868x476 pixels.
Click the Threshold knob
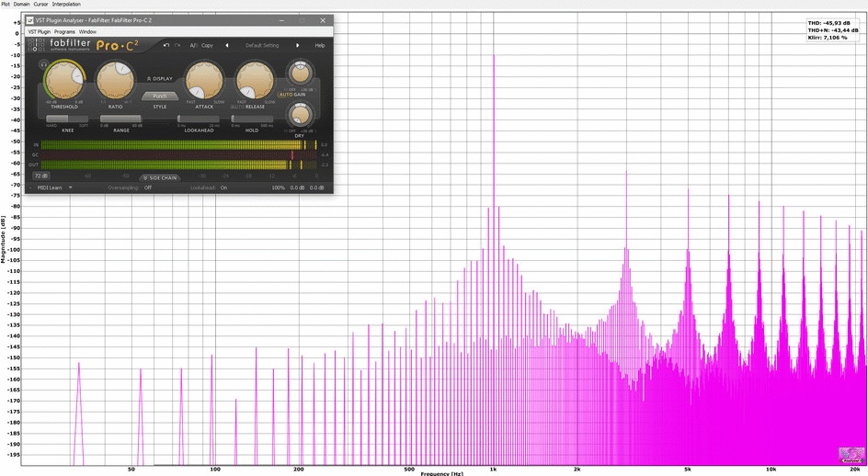64,80
